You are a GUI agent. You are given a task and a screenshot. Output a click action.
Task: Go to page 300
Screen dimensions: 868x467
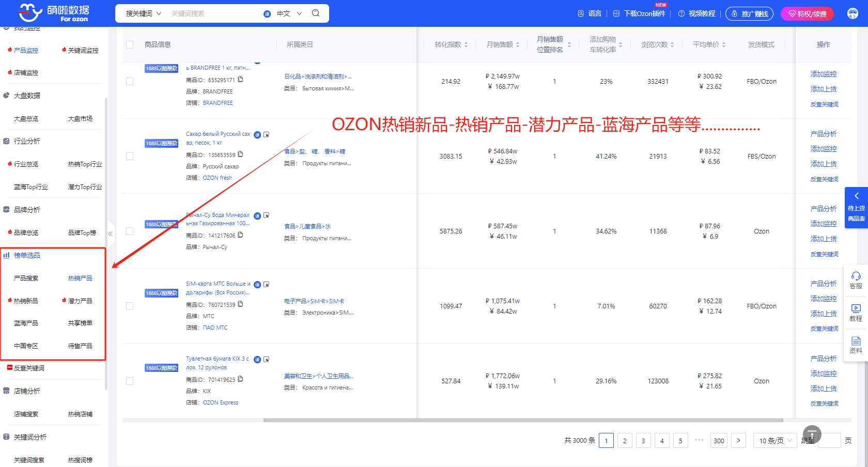point(719,441)
